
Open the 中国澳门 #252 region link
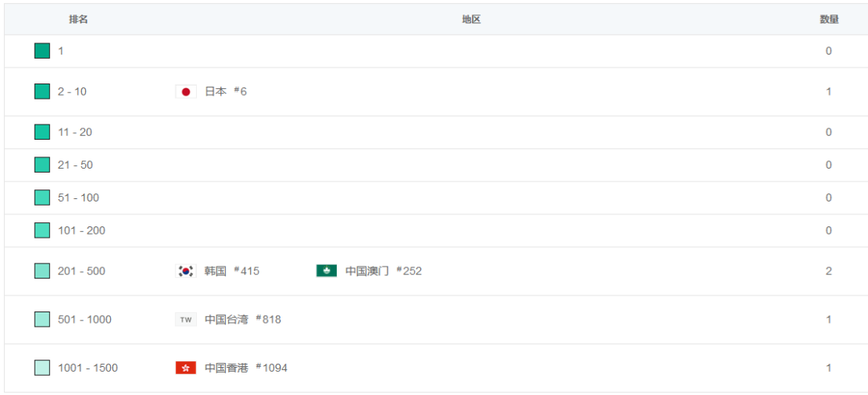(x=383, y=271)
